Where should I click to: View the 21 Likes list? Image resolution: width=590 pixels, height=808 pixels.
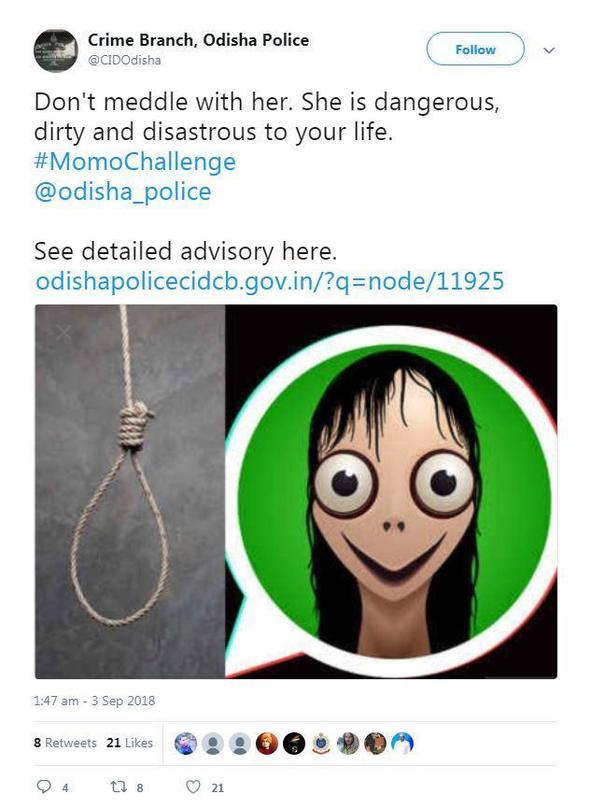130,743
